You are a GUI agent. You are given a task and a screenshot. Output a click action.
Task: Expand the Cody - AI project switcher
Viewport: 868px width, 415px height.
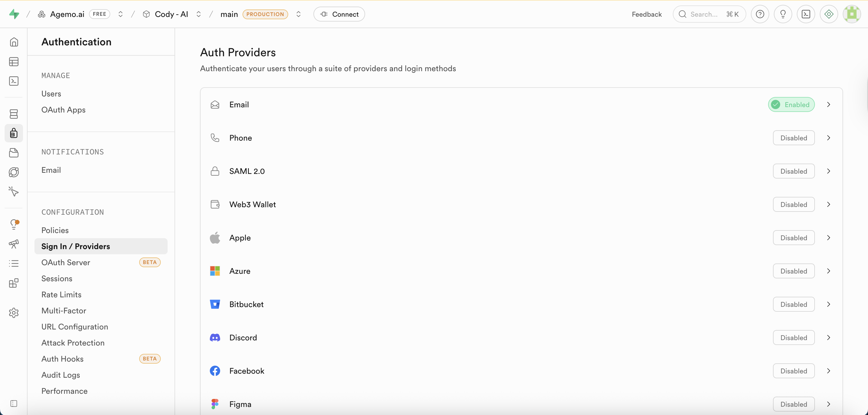(198, 14)
